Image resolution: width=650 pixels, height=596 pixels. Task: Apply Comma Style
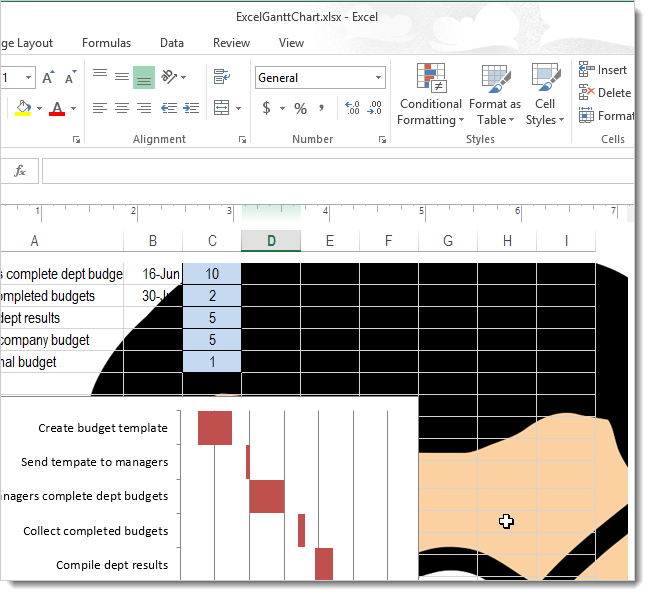coord(321,109)
